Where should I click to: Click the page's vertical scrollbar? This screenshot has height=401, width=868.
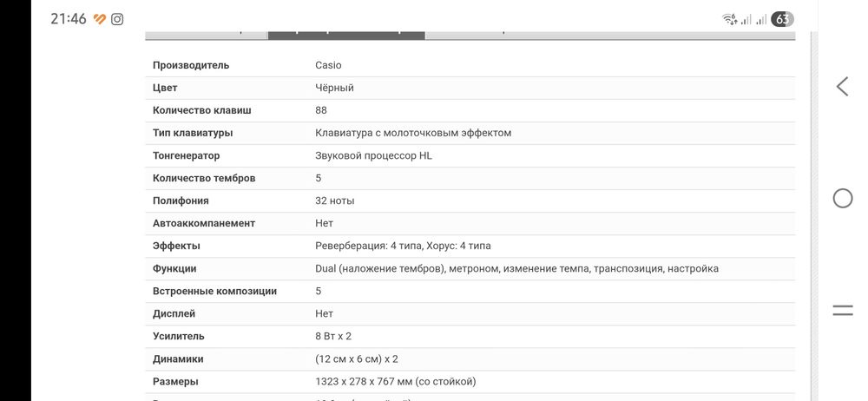pyautogui.click(x=813, y=217)
